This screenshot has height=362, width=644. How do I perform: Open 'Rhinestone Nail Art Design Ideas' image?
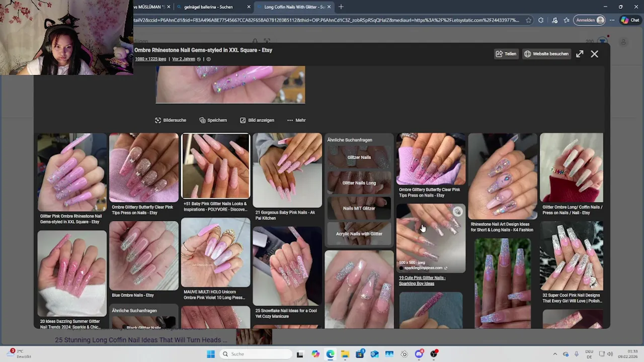coord(502,176)
